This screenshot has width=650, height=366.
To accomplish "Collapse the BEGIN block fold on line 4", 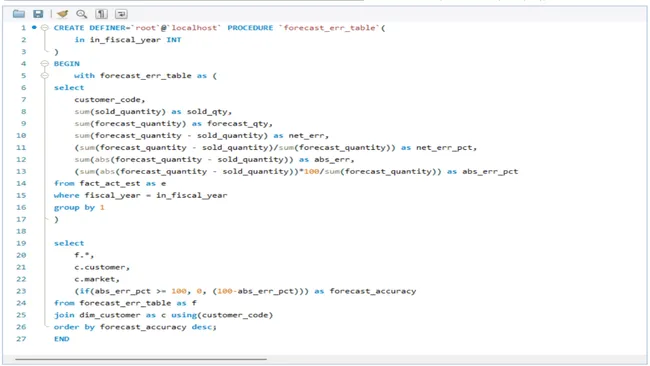I will pyautogui.click(x=45, y=63).
